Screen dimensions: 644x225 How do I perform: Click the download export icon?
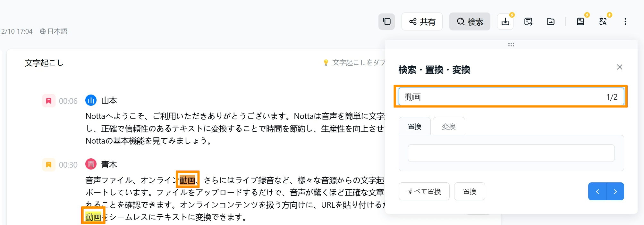505,21
